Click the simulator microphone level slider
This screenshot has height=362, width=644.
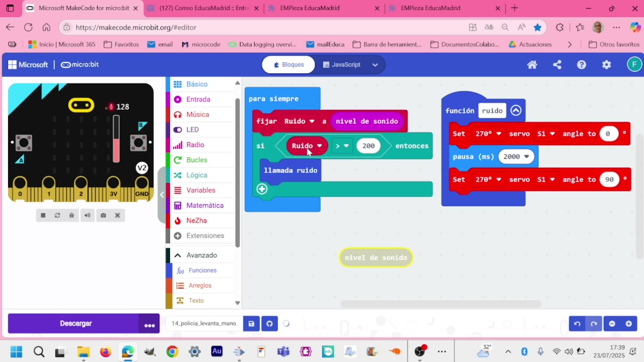pos(116,139)
